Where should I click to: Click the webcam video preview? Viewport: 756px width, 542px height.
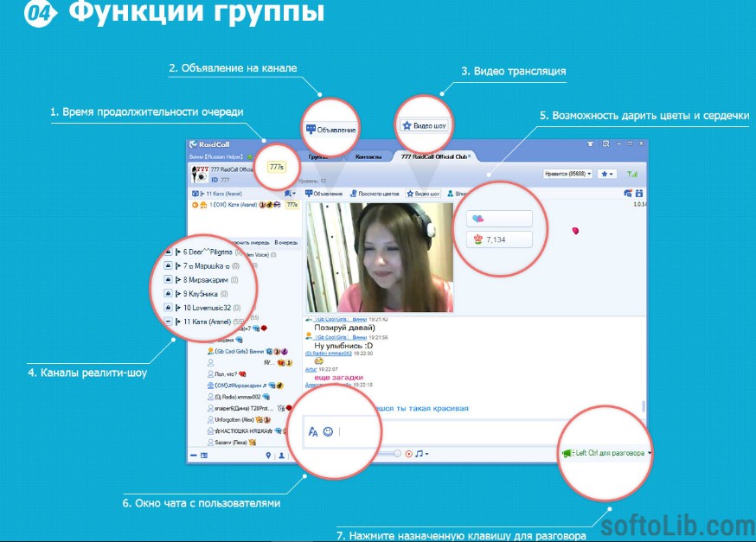click(x=380, y=258)
